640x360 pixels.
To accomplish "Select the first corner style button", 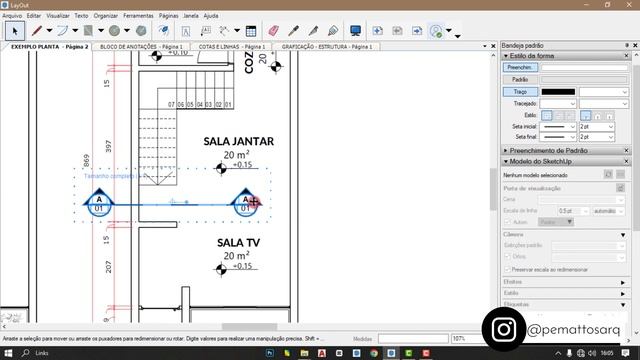I will [x=547, y=116].
